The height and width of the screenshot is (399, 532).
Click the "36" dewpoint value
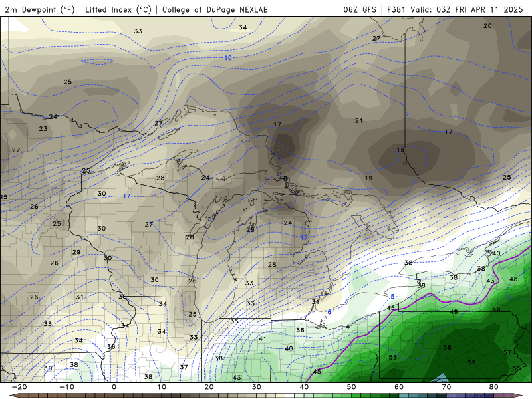click(111, 346)
